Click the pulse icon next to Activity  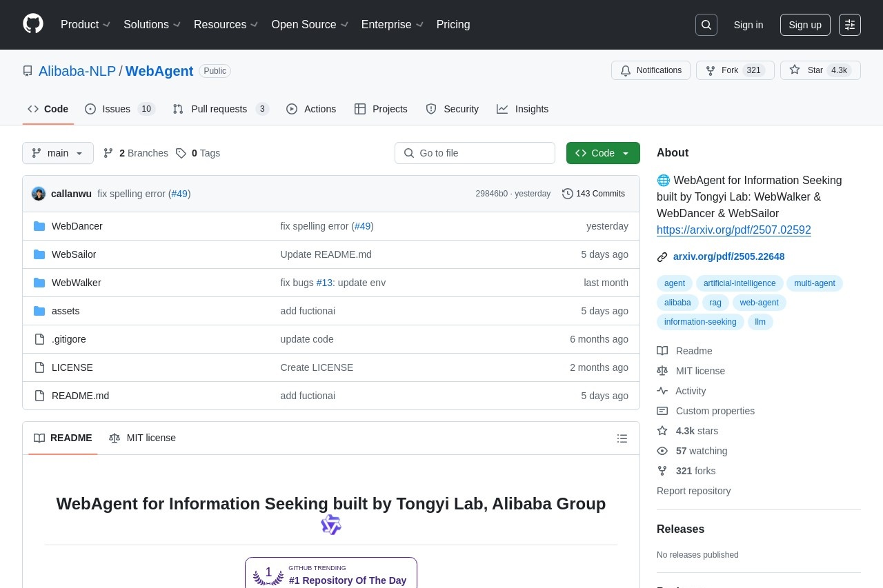click(662, 391)
